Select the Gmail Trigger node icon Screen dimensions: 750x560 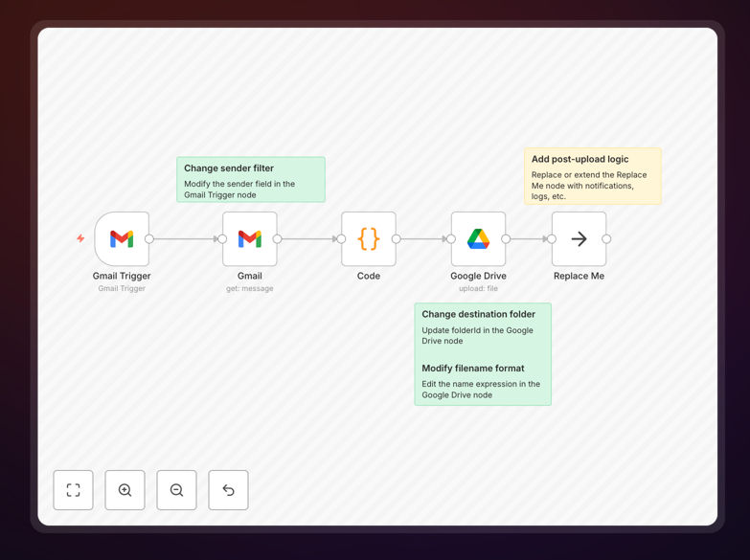point(122,238)
